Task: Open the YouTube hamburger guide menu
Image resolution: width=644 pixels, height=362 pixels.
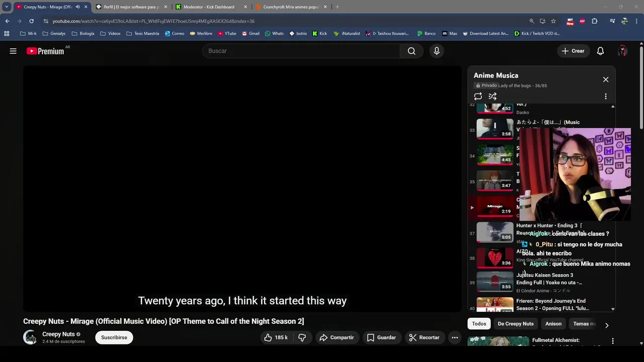Action: point(13,51)
